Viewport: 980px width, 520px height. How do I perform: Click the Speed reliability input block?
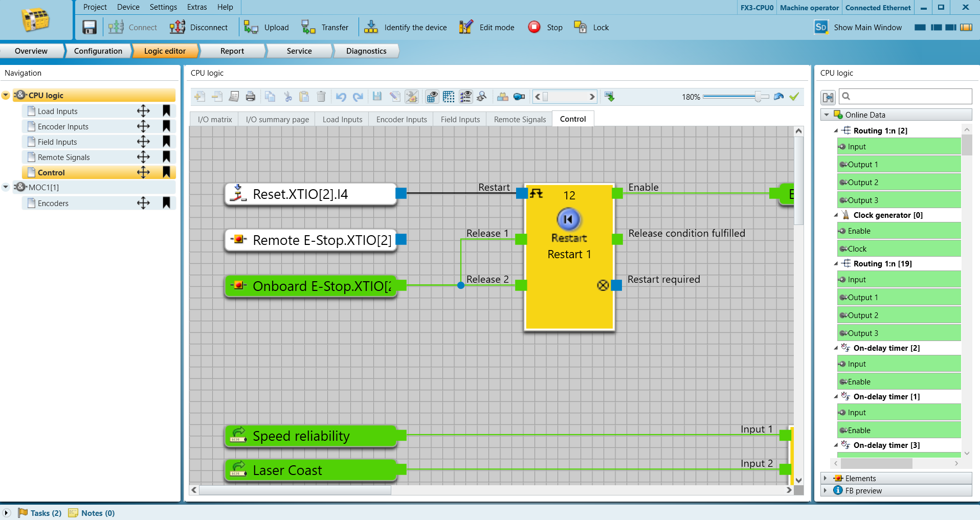click(x=311, y=436)
